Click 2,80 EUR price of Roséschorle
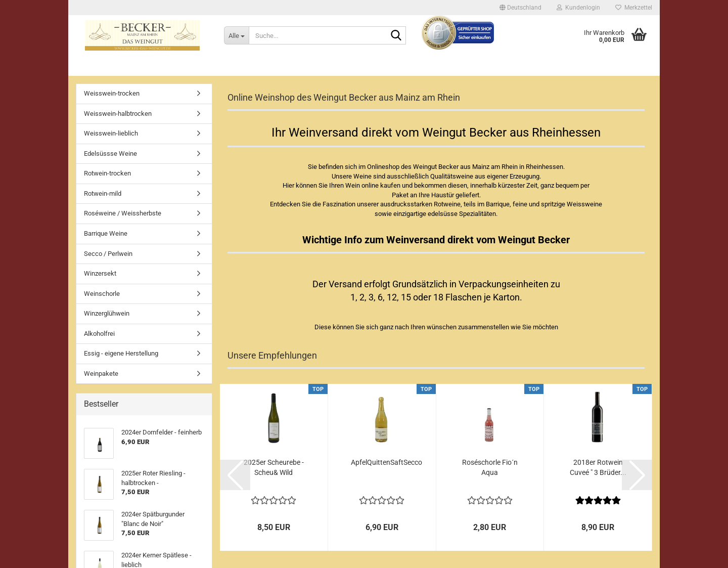Image resolution: width=728 pixels, height=568 pixels. 489,527
